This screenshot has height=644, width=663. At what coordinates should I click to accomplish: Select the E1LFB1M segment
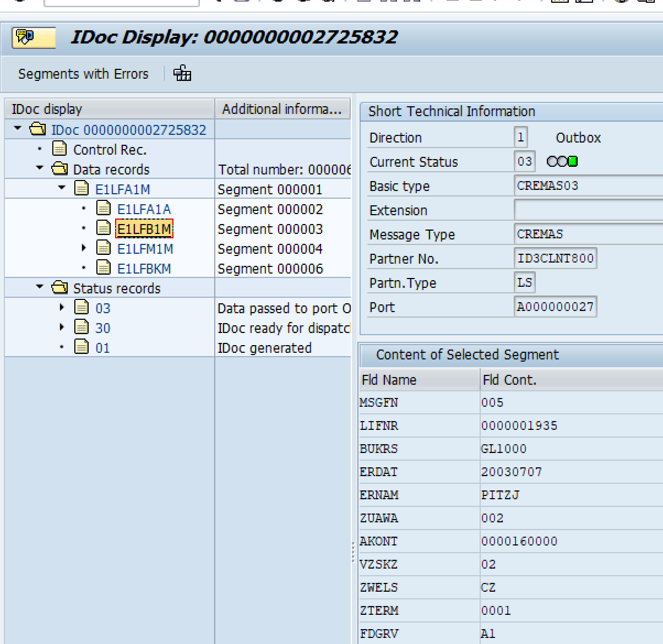click(x=144, y=229)
